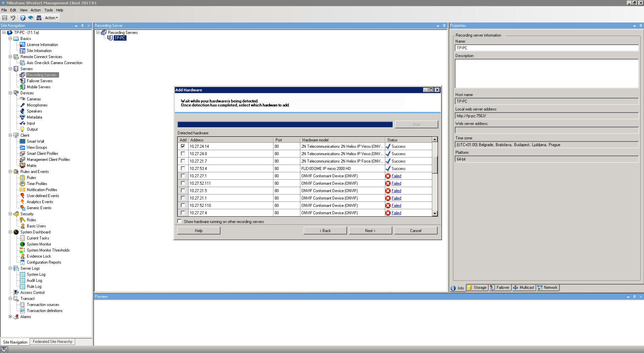The image size is (644, 353).
Task: Check Add for device 10.27.24.8
Action: 183,153
